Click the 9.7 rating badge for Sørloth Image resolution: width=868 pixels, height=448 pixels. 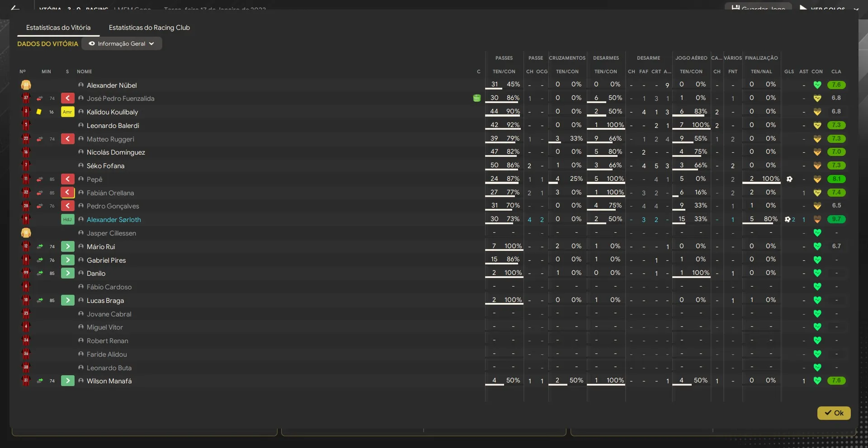[836, 219]
